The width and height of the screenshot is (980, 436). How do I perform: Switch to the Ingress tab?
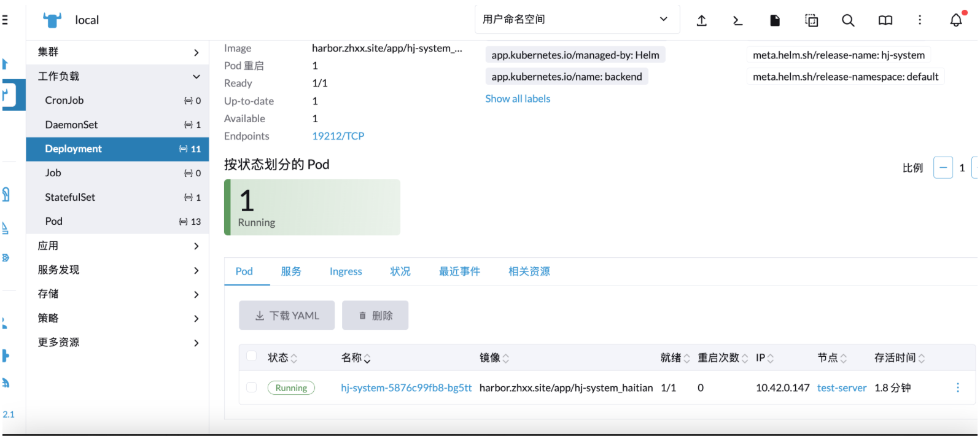point(346,271)
